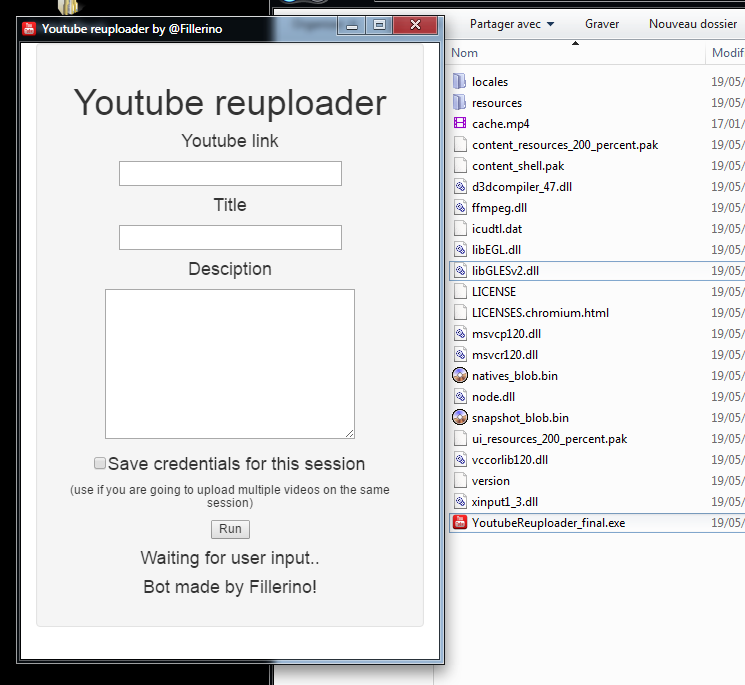Image resolution: width=745 pixels, height=685 pixels.
Task: Select the file name msvcr120.dll
Action: point(505,355)
